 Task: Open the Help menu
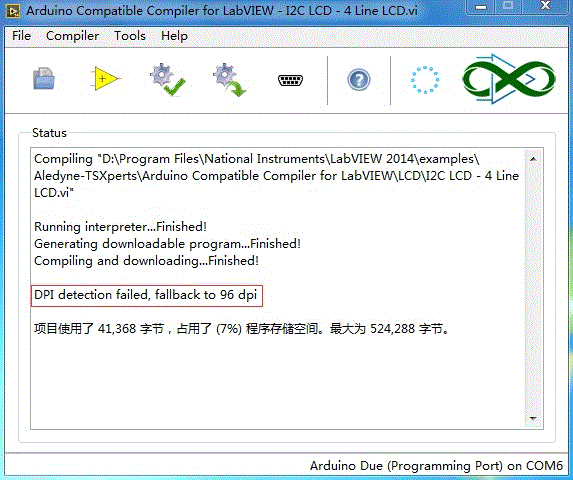point(174,36)
